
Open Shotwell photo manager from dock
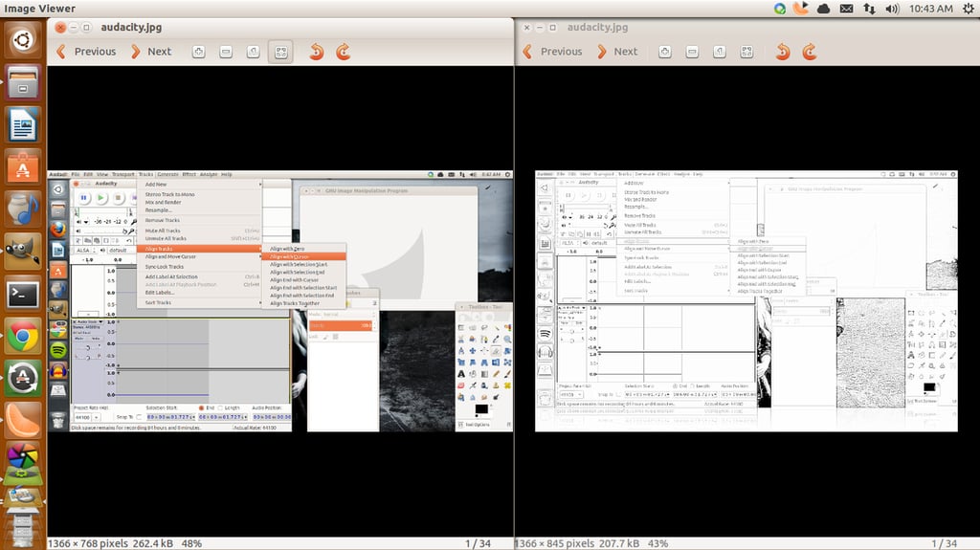pos(23,457)
